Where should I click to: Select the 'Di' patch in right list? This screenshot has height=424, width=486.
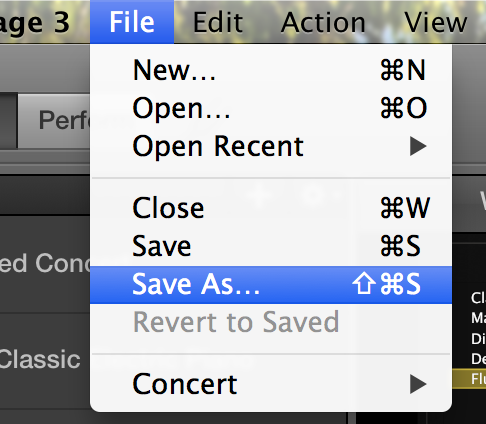478,339
